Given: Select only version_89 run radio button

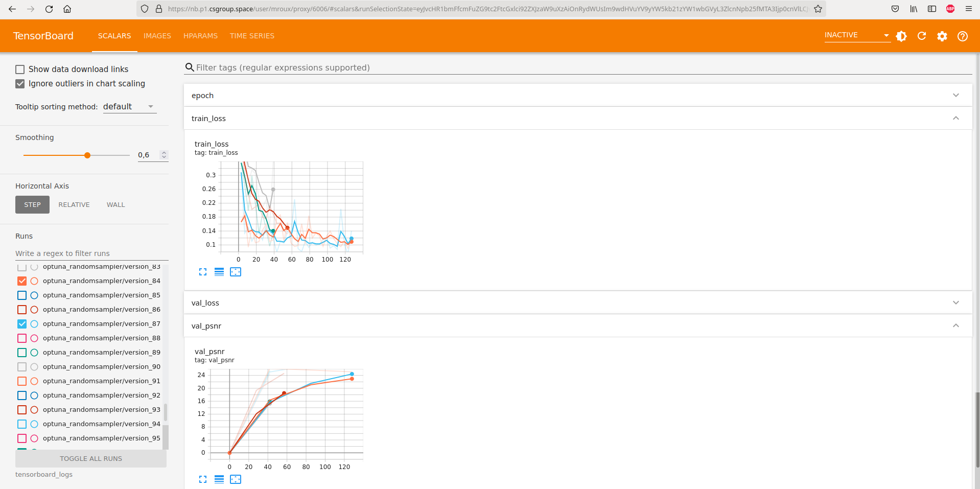Looking at the screenshot, I should pyautogui.click(x=34, y=353).
